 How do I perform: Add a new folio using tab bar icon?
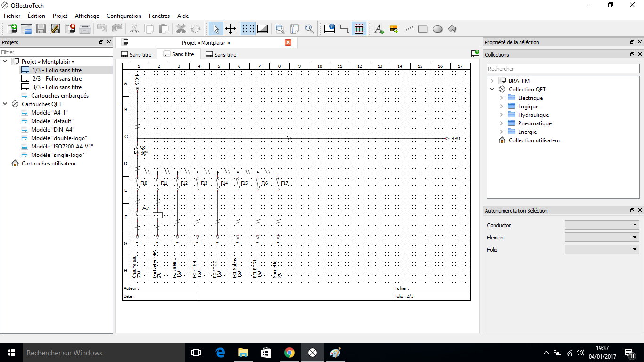tap(475, 54)
